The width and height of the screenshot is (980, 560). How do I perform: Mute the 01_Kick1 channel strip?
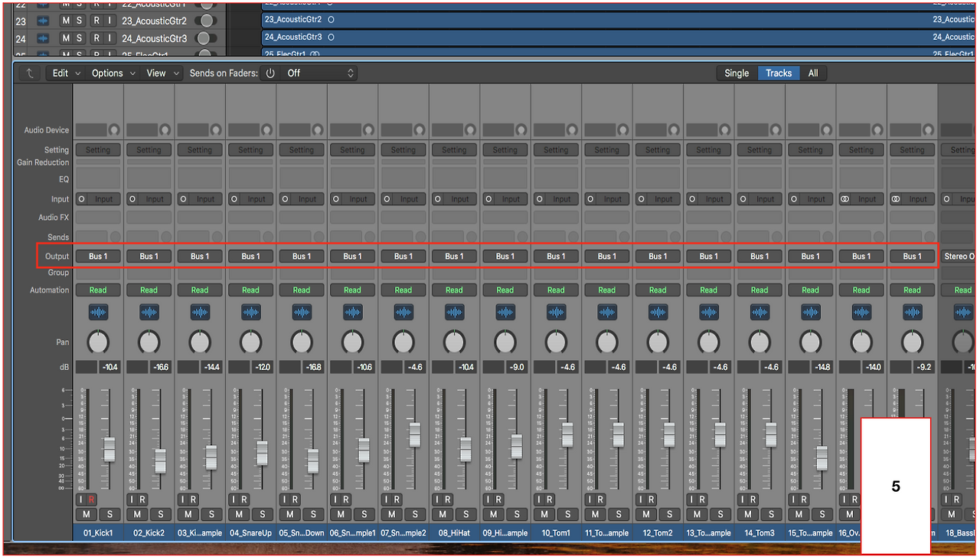pyautogui.click(x=87, y=514)
